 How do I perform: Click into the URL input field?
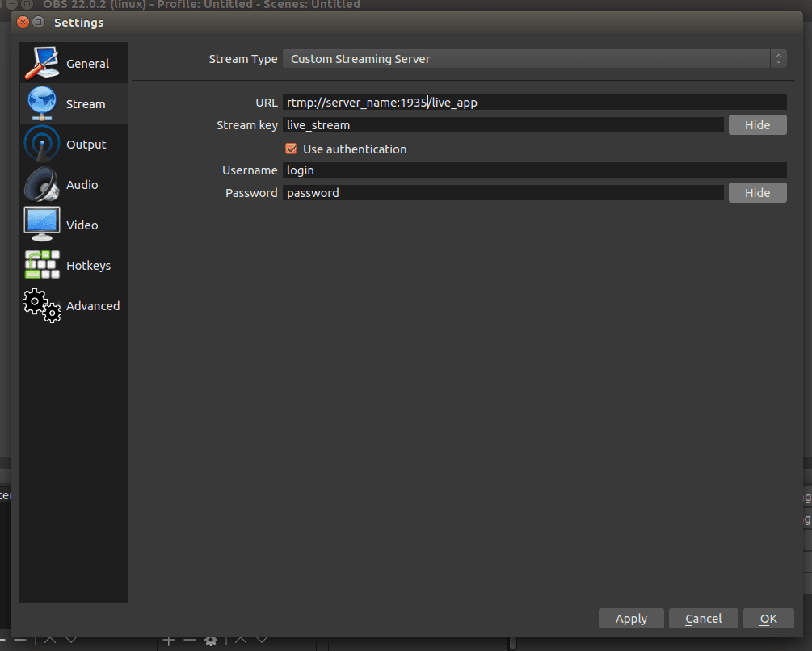tap(534, 103)
